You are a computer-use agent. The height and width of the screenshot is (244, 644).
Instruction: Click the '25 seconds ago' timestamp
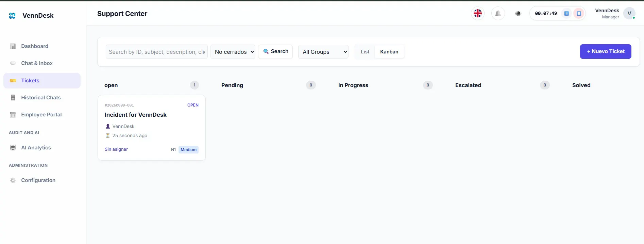(x=130, y=135)
